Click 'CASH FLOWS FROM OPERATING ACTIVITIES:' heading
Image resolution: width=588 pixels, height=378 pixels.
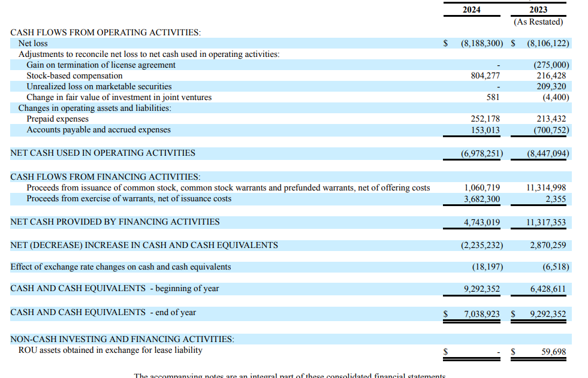[x=105, y=32]
